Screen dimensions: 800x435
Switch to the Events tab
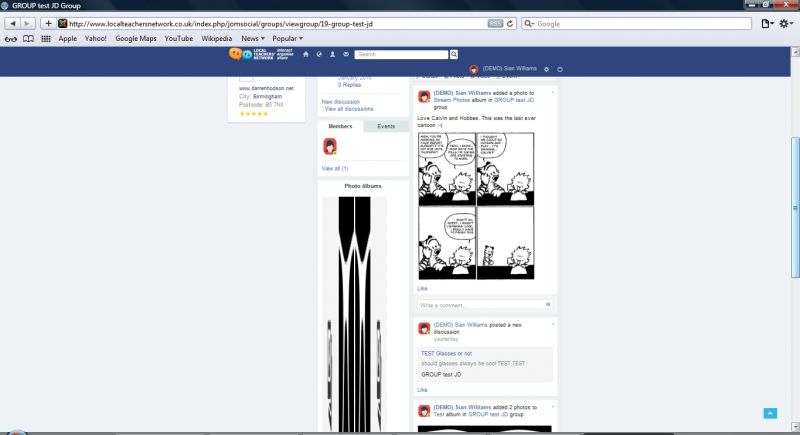tap(386, 126)
